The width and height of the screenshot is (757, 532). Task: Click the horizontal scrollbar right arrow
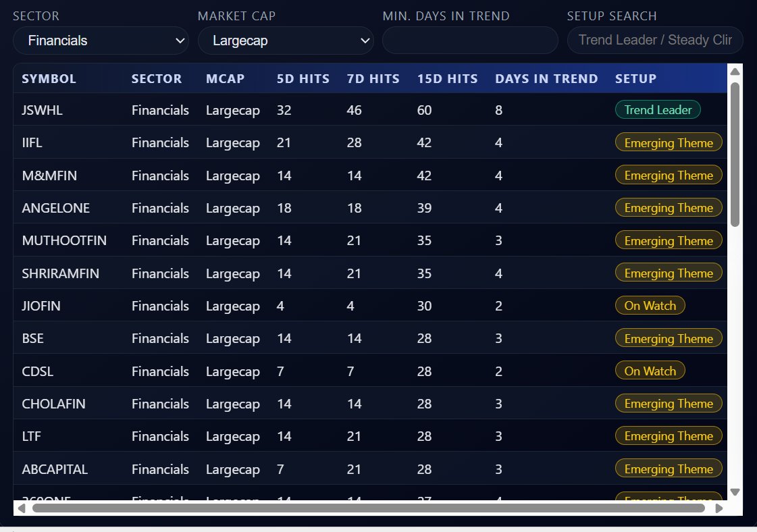point(719,508)
